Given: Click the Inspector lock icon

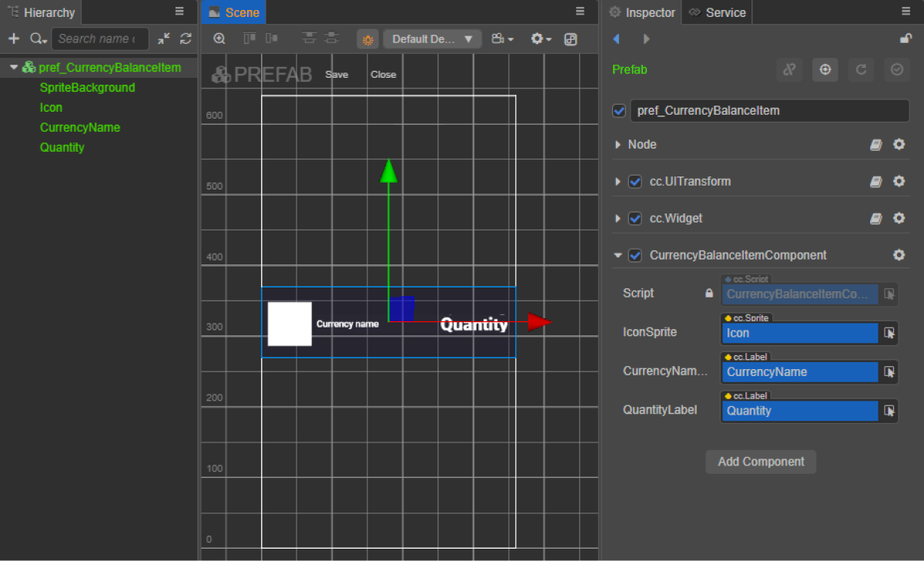Looking at the screenshot, I should pyautogui.click(x=906, y=39).
